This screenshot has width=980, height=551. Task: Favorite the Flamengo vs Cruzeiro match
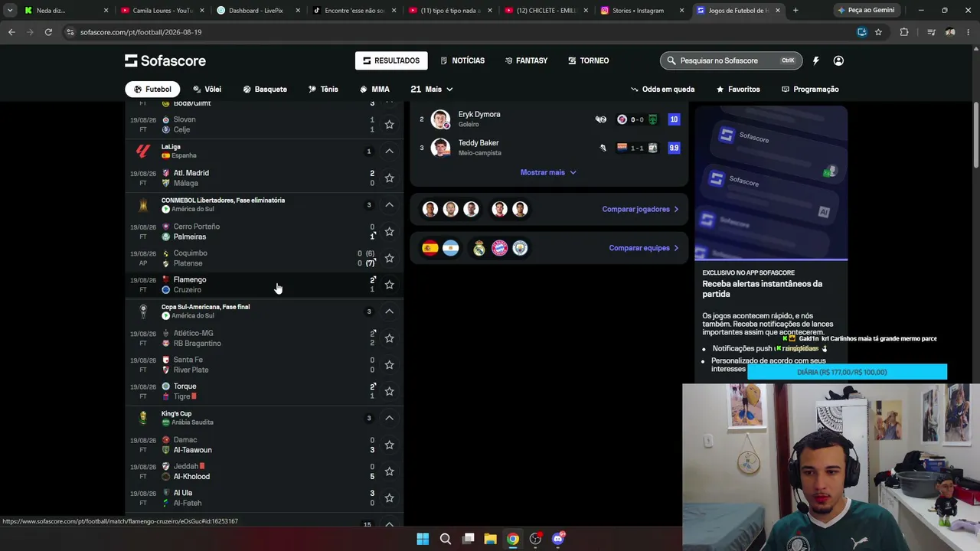389,285
